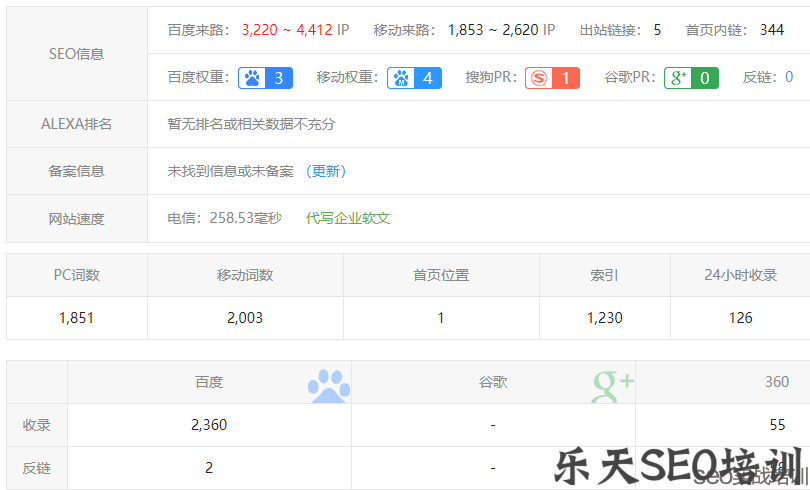Click Baidu 反链 value 2
The width and height of the screenshot is (810, 490).
pyautogui.click(x=209, y=468)
